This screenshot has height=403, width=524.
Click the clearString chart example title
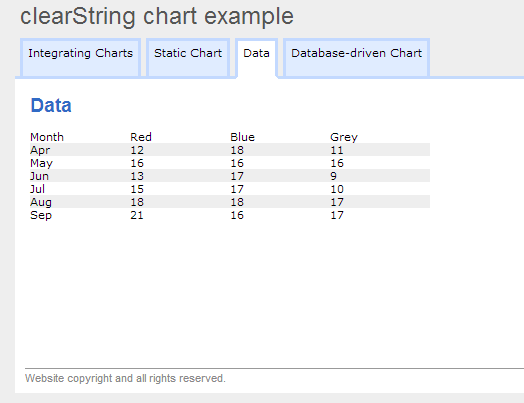pyautogui.click(x=157, y=16)
